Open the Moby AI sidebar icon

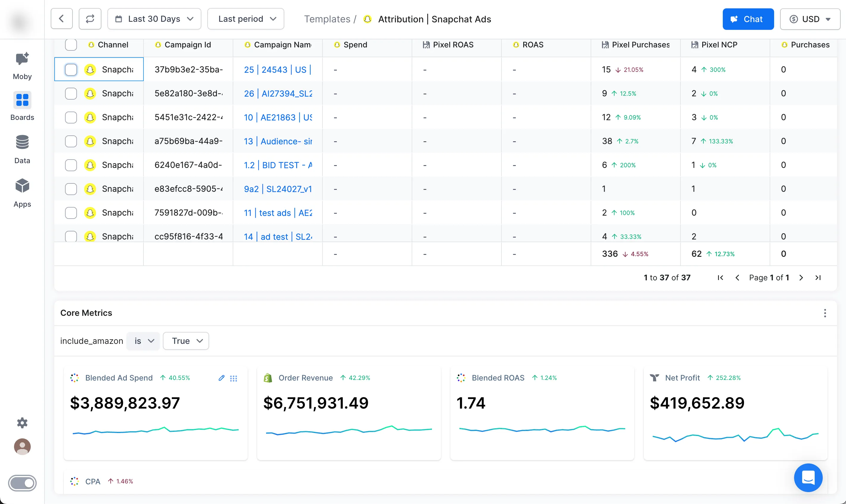(22, 60)
